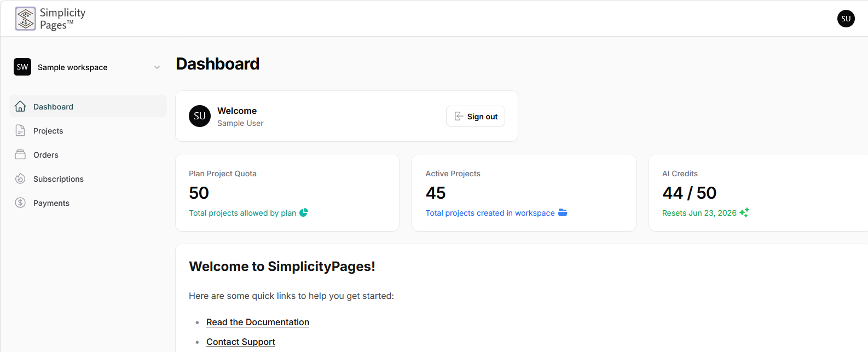The image size is (868, 352).
Task: Click the Sign out button
Action: (x=476, y=116)
